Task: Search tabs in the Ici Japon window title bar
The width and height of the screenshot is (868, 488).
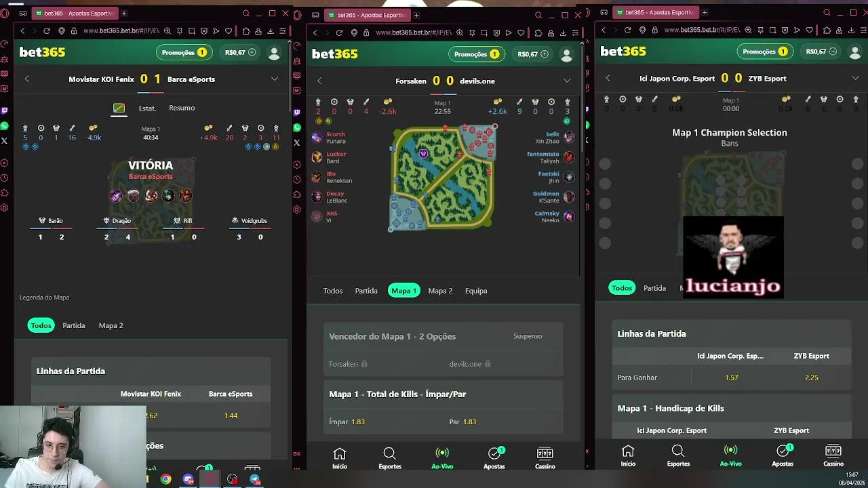Action: 827,12
